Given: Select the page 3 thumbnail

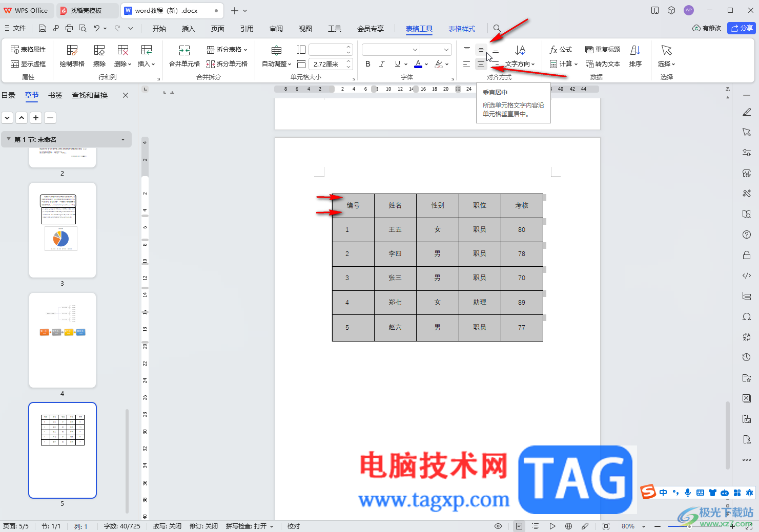Looking at the screenshot, I should 63,230.
